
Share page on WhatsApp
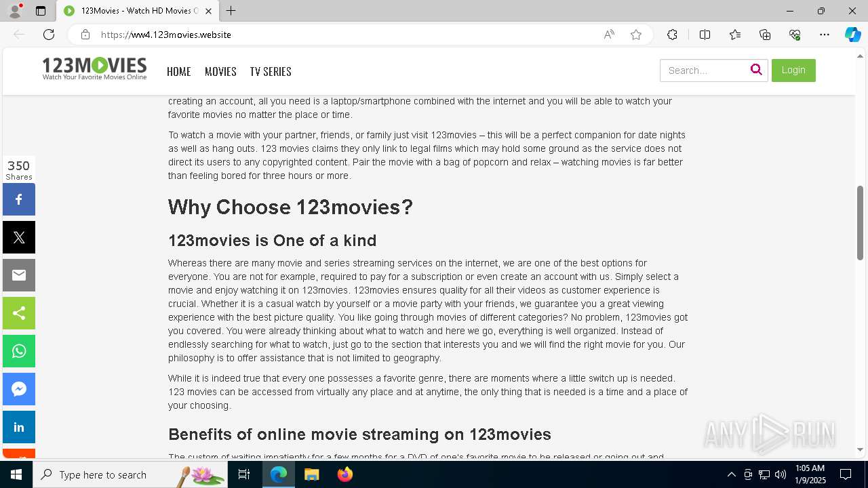pyautogui.click(x=19, y=351)
